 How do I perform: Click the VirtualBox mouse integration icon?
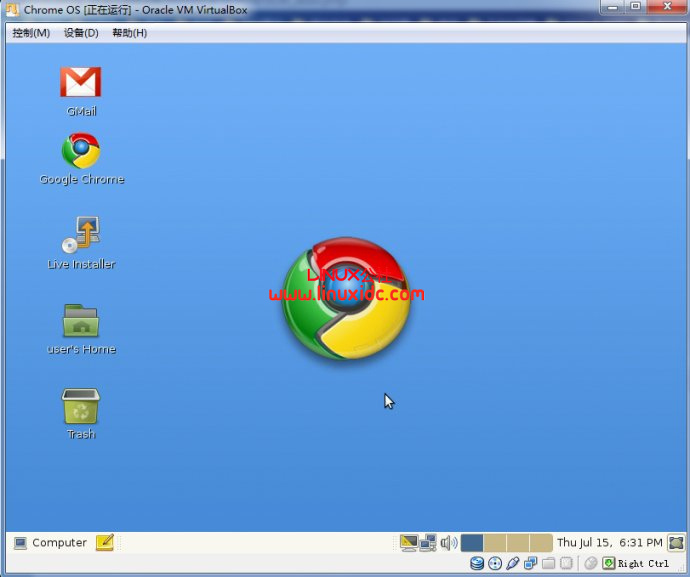(591, 563)
